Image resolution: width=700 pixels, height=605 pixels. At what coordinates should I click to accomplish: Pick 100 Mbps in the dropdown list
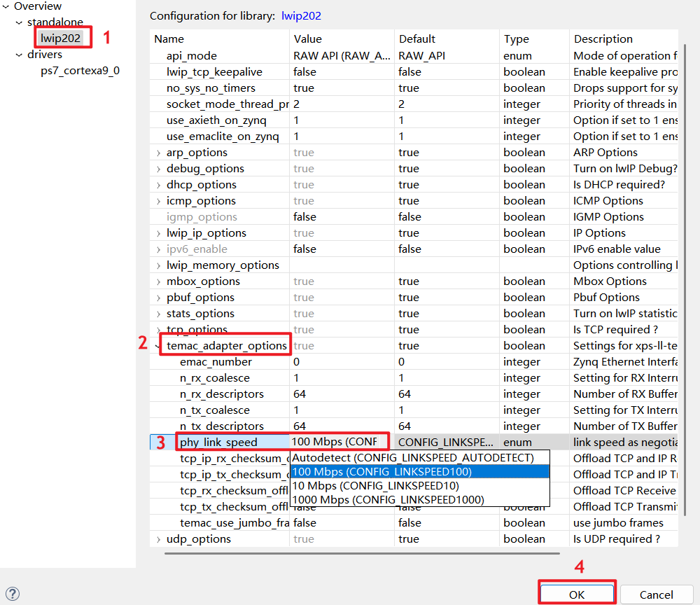[381, 471]
